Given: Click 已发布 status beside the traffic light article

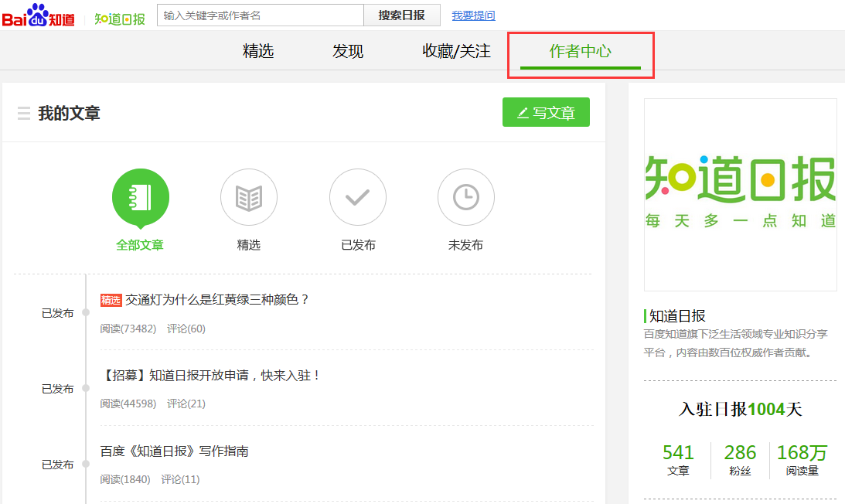Looking at the screenshot, I should (x=58, y=313).
